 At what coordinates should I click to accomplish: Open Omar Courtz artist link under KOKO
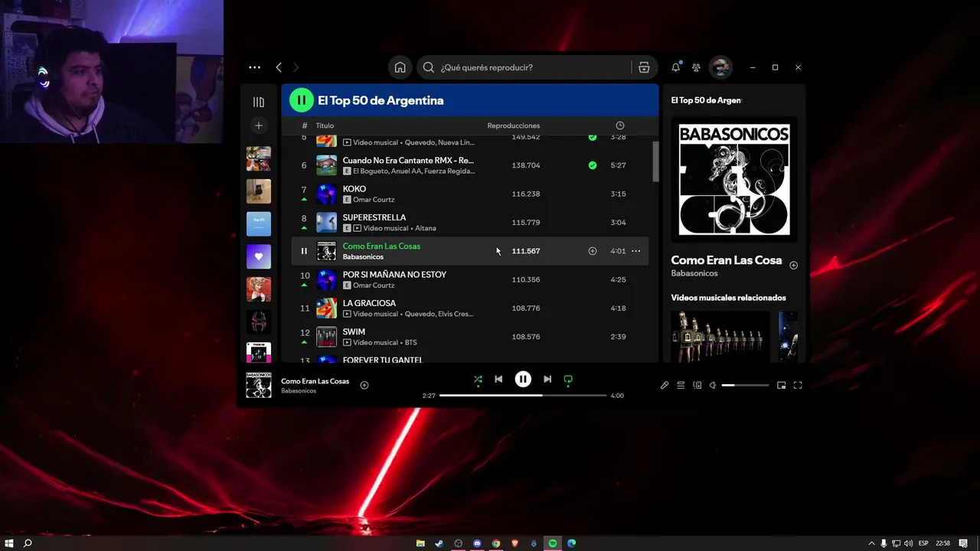[x=374, y=200]
